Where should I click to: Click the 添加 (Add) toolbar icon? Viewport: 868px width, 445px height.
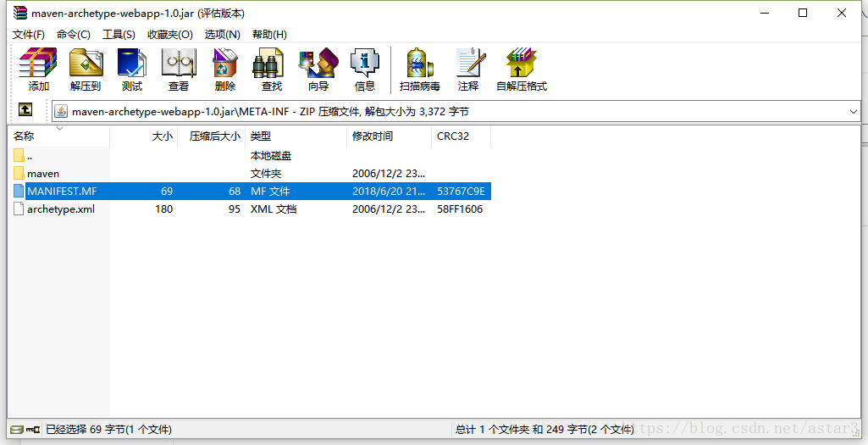[38, 63]
